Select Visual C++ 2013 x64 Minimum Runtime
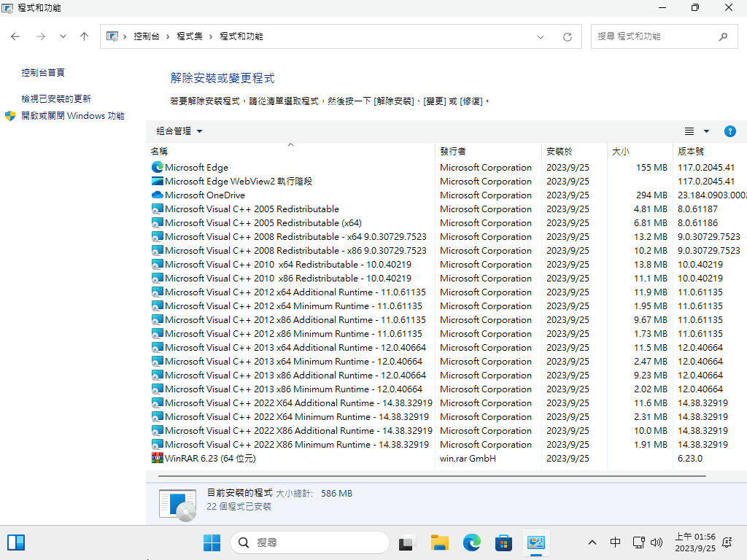 [x=293, y=361]
